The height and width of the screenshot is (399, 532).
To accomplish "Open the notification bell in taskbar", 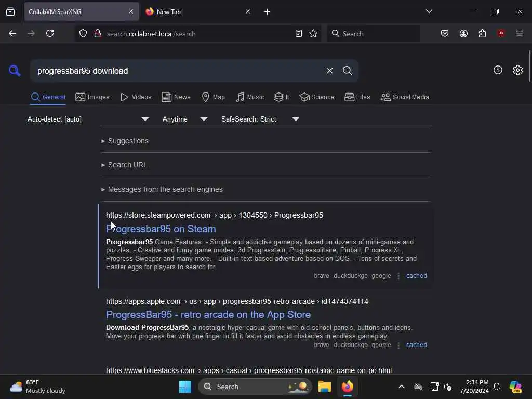I will [x=497, y=387].
